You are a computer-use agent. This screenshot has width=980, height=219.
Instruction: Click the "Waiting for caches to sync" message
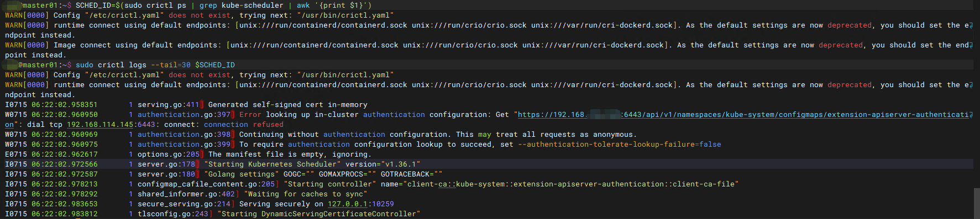tap(306, 194)
